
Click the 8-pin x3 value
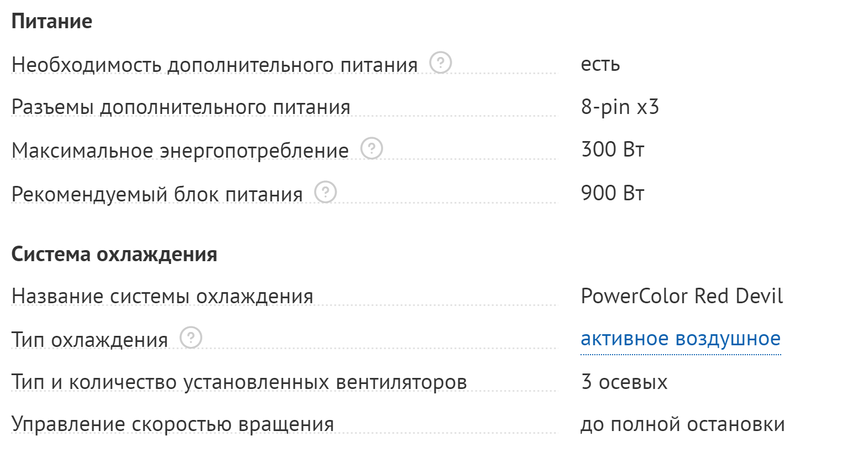pyautogui.click(x=620, y=107)
